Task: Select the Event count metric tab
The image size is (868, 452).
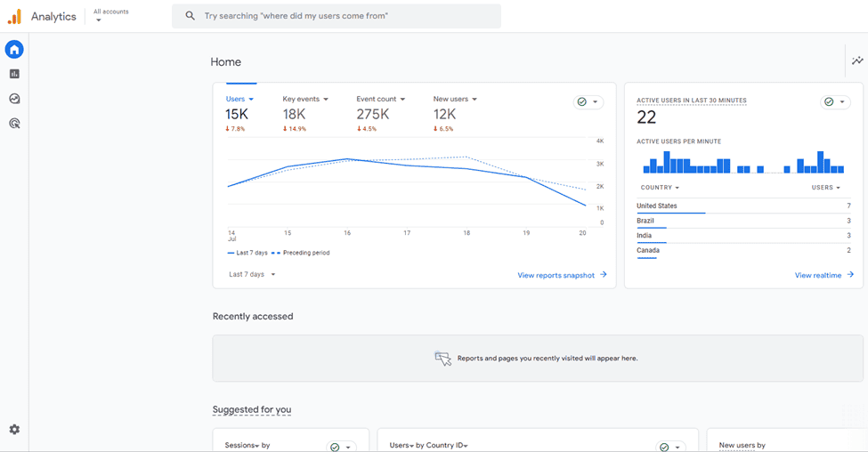Action: pos(380,99)
